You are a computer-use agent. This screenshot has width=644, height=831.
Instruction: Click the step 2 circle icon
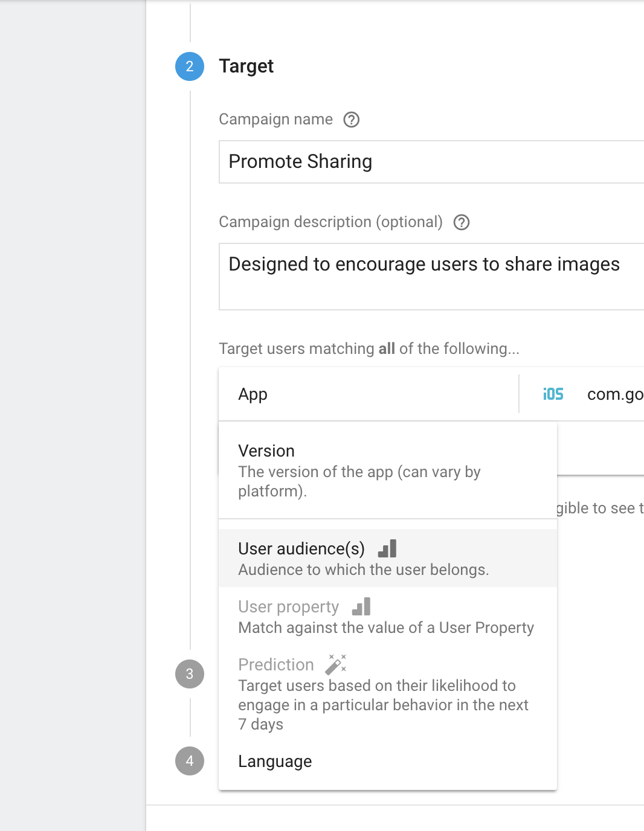click(190, 66)
